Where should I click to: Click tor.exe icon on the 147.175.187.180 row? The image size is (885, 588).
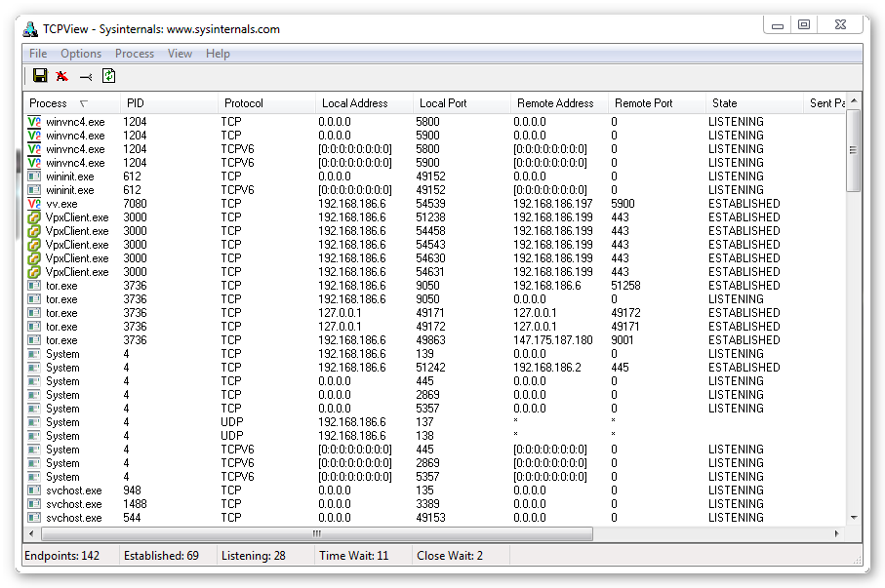[34, 340]
